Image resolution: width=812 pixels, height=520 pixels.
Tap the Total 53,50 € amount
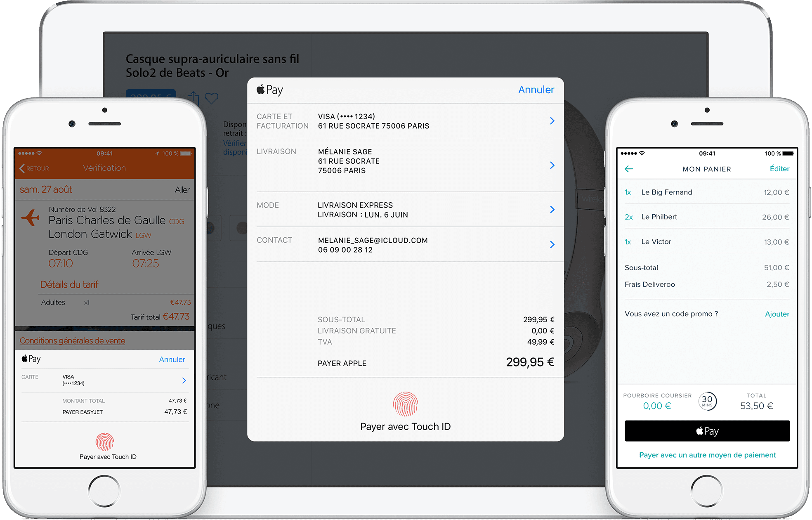756,406
